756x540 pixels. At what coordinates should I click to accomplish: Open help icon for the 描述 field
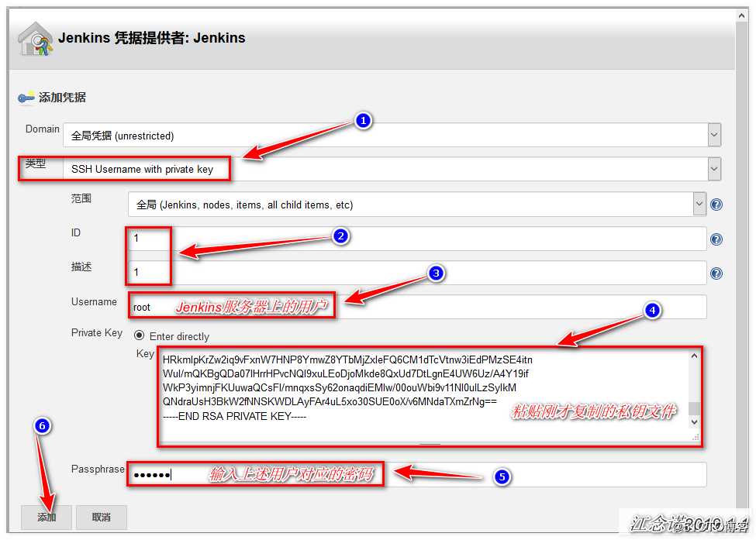click(x=716, y=273)
